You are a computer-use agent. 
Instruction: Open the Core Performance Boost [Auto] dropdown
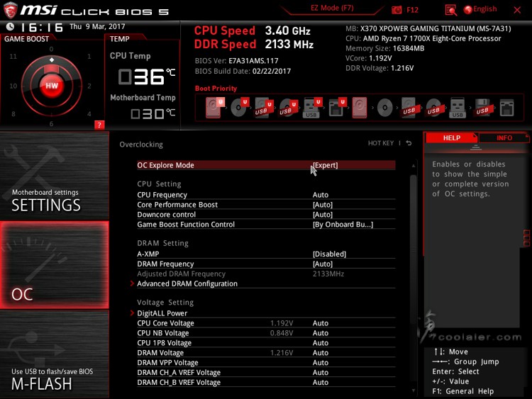click(x=323, y=205)
